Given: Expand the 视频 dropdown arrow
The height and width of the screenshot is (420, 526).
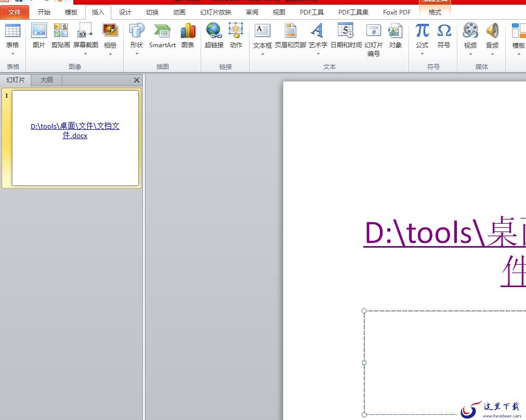Looking at the screenshot, I should coord(470,54).
